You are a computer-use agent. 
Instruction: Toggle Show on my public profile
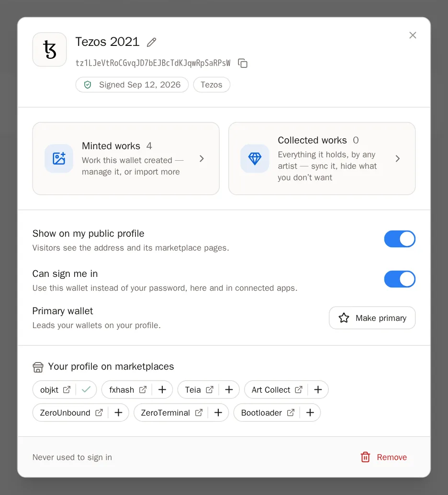400,239
